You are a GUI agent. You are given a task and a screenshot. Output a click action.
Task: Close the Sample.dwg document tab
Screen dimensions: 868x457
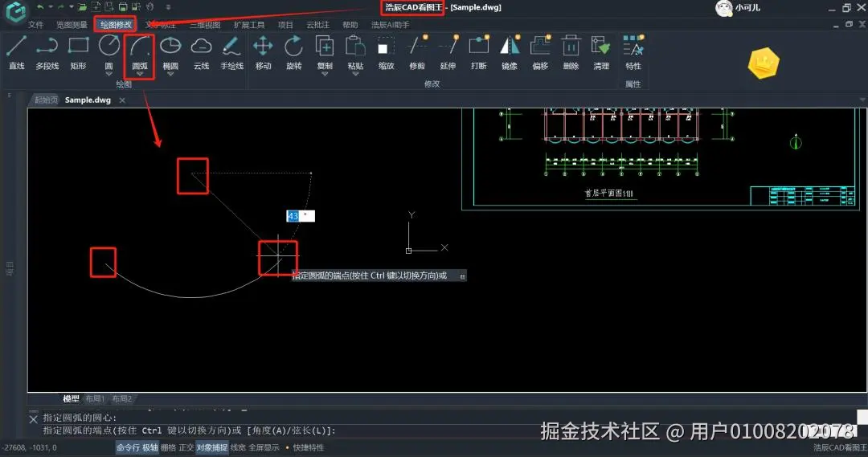[x=122, y=100]
